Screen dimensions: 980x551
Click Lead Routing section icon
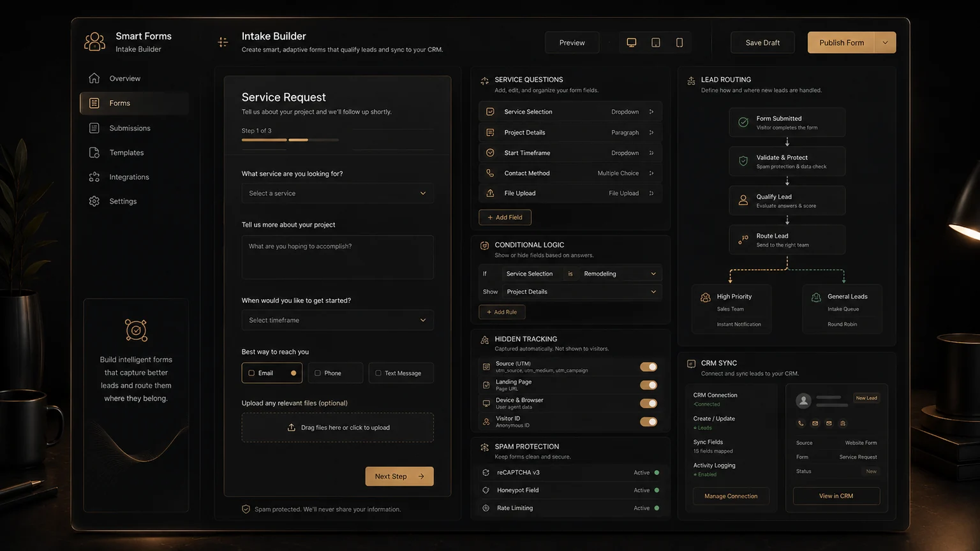click(691, 80)
